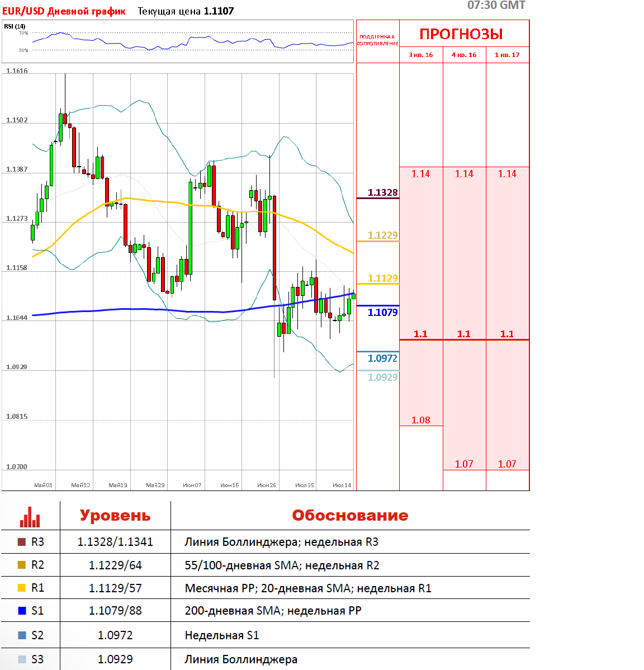Click the 'Обоснование' column header
The height and width of the screenshot is (670, 644).
[x=350, y=516]
